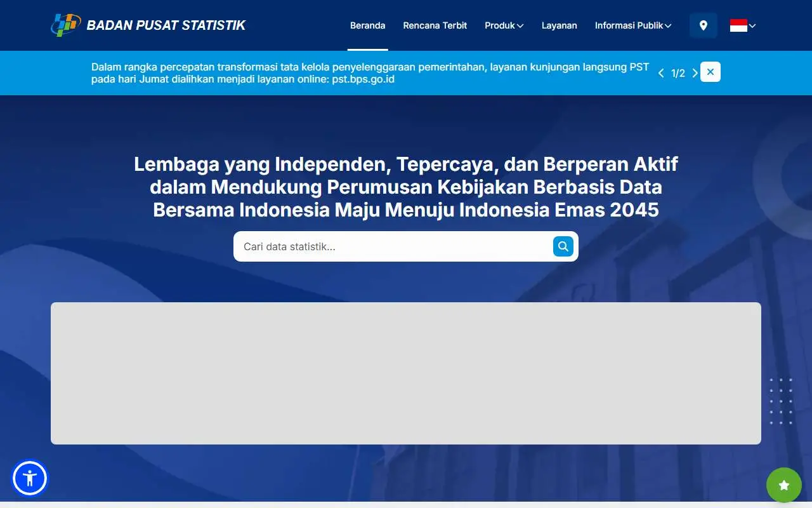Click the gray placeholder banner panel

tap(406, 373)
